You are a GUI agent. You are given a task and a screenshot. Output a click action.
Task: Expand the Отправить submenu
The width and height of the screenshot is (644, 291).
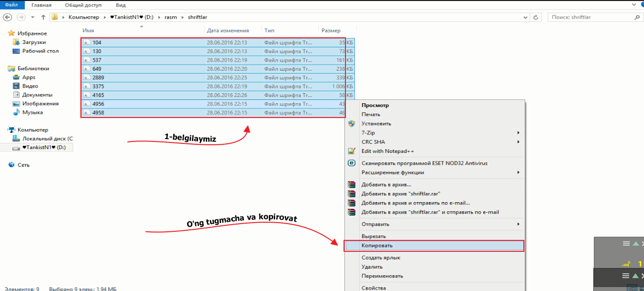(x=435, y=224)
